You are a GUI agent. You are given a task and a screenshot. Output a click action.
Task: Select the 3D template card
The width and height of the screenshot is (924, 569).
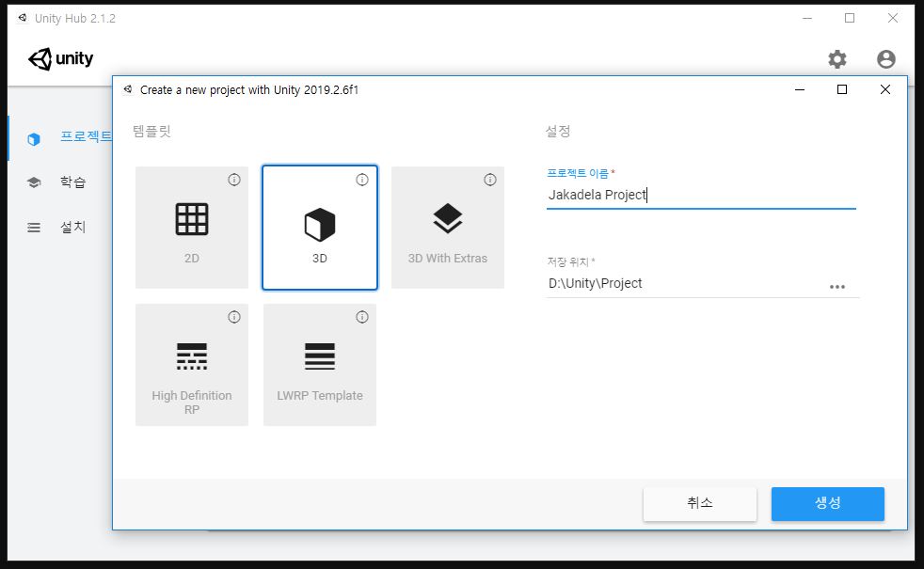pyautogui.click(x=319, y=228)
